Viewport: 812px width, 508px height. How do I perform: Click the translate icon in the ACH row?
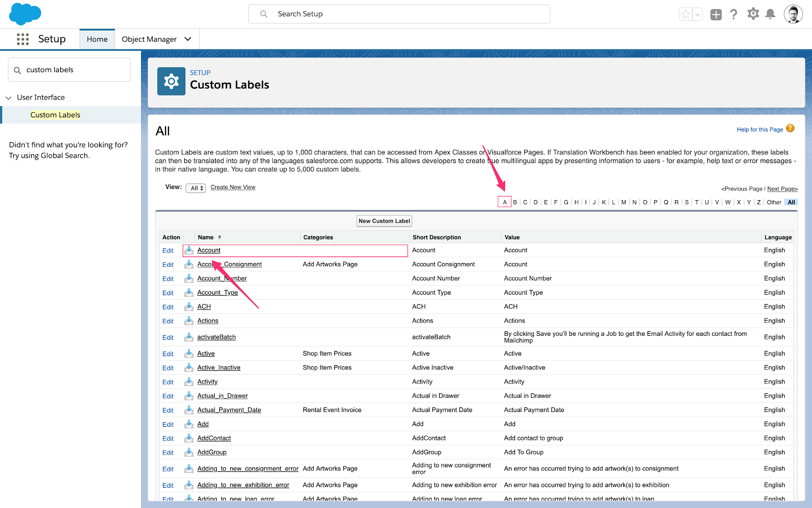pyautogui.click(x=189, y=306)
